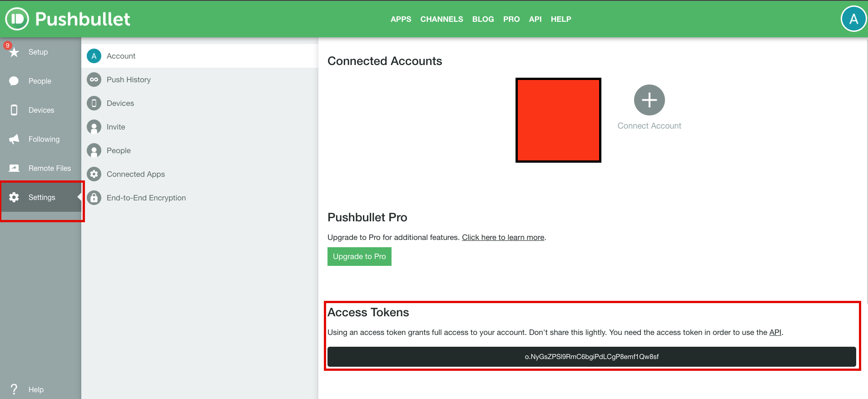Click the Devices icon in settings list
Viewport: 868px width, 399px height.
point(94,103)
